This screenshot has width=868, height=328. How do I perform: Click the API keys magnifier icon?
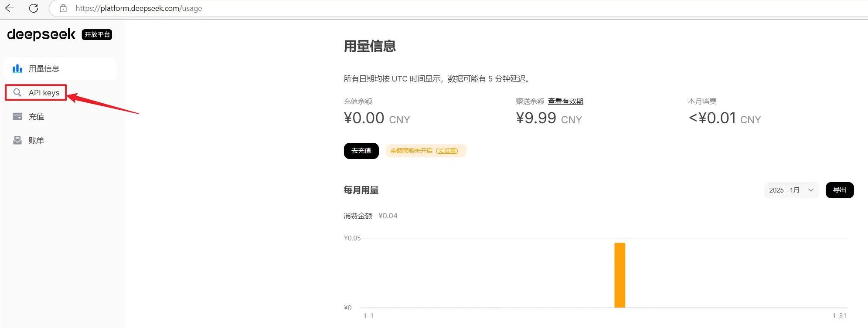click(x=17, y=93)
